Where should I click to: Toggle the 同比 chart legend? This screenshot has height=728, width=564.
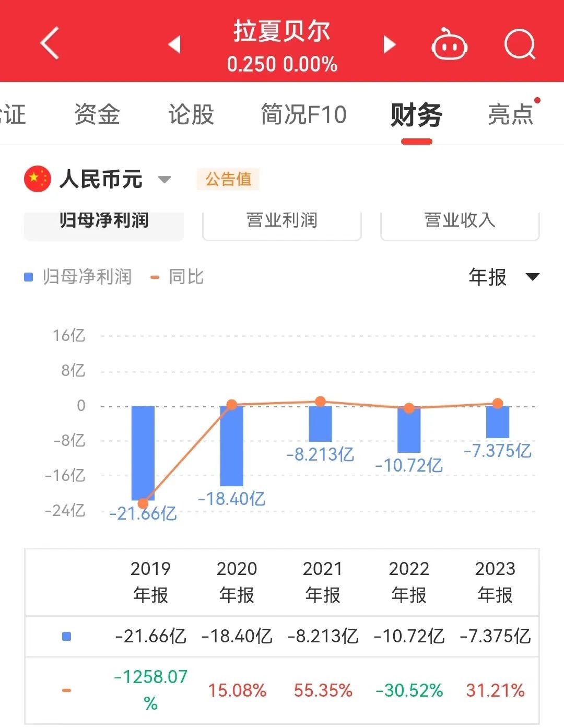(177, 277)
